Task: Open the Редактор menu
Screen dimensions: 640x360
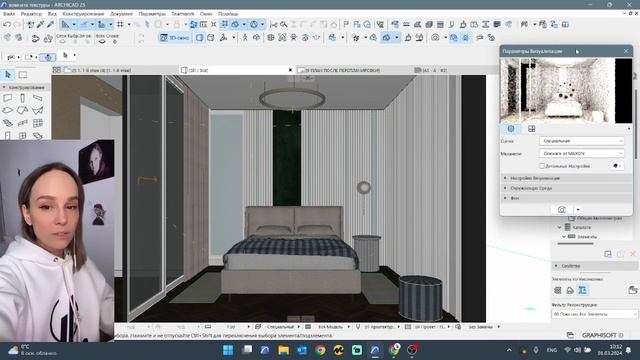Action: (31, 14)
